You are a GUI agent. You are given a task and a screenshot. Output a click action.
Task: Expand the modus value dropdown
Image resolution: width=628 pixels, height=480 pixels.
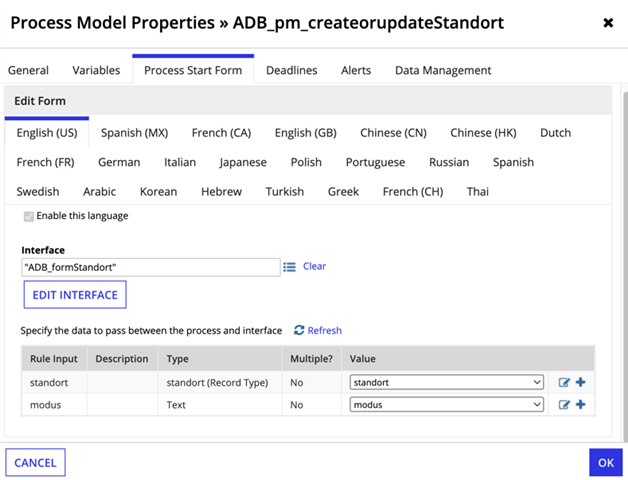447,405
